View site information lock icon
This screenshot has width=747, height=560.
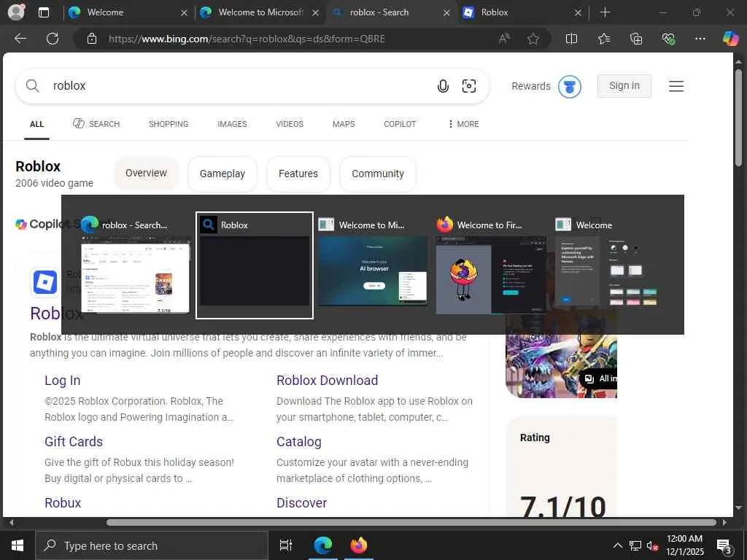(x=92, y=39)
